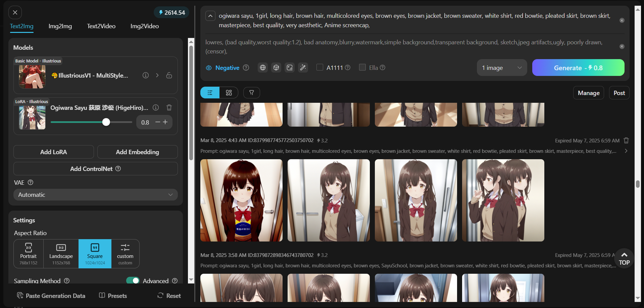Screen dimensions: 644x308
Task: Toggle the Advanced switch off
Action: 133,280
